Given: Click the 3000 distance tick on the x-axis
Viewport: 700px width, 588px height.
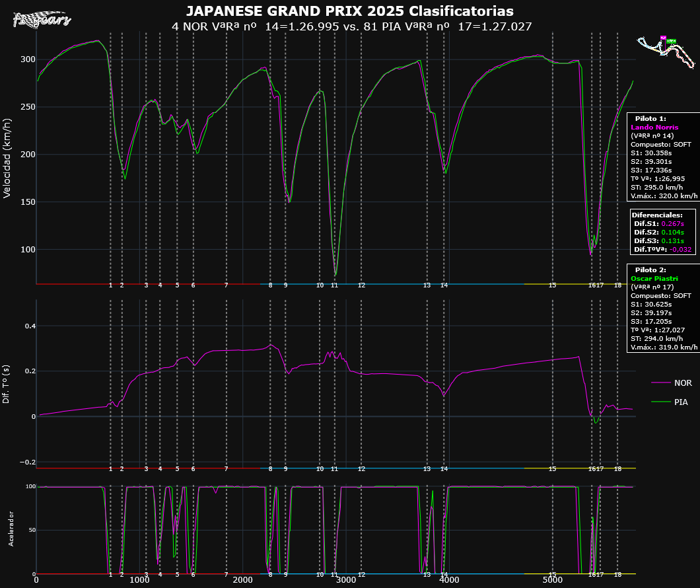Looking at the screenshot, I should [x=346, y=580].
